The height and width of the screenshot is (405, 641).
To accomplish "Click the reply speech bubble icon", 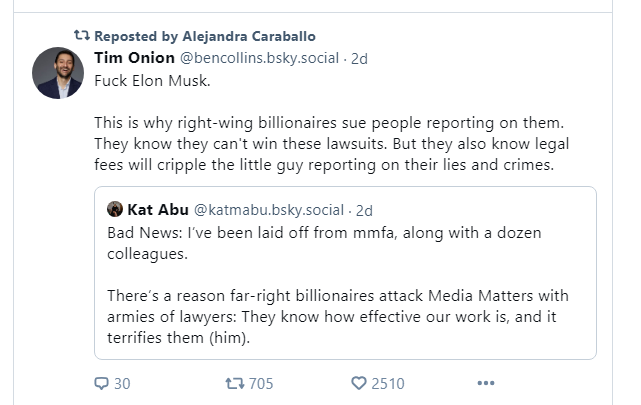I will (101, 383).
